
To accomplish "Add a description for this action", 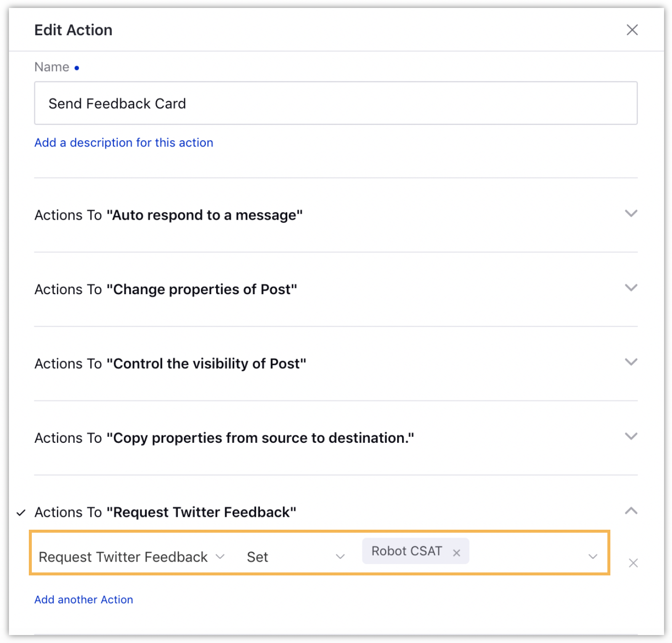I will (124, 143).
